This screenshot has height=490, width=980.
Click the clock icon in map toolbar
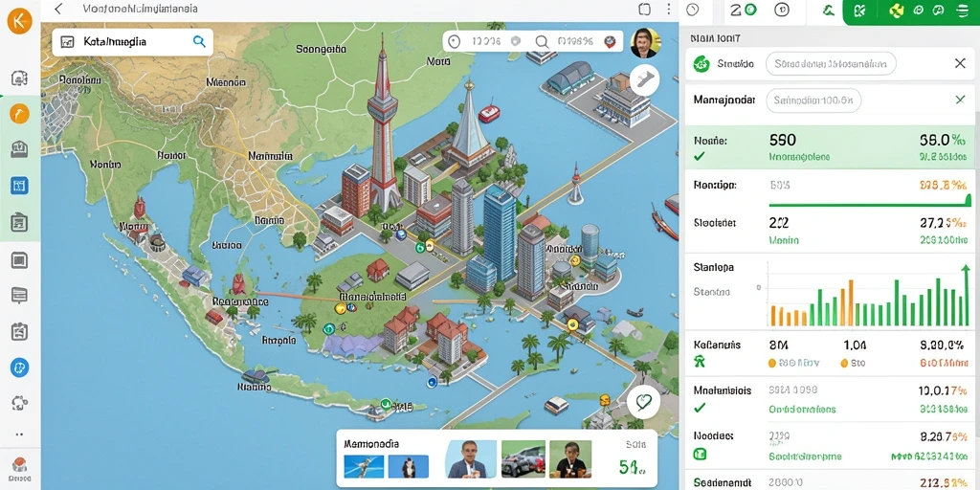[455, 42]
